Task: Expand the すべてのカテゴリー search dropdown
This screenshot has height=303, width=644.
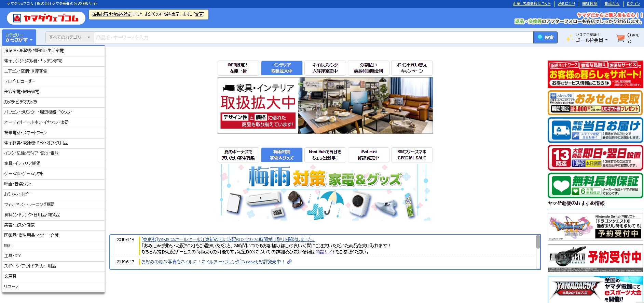Action: click(70, 37)
